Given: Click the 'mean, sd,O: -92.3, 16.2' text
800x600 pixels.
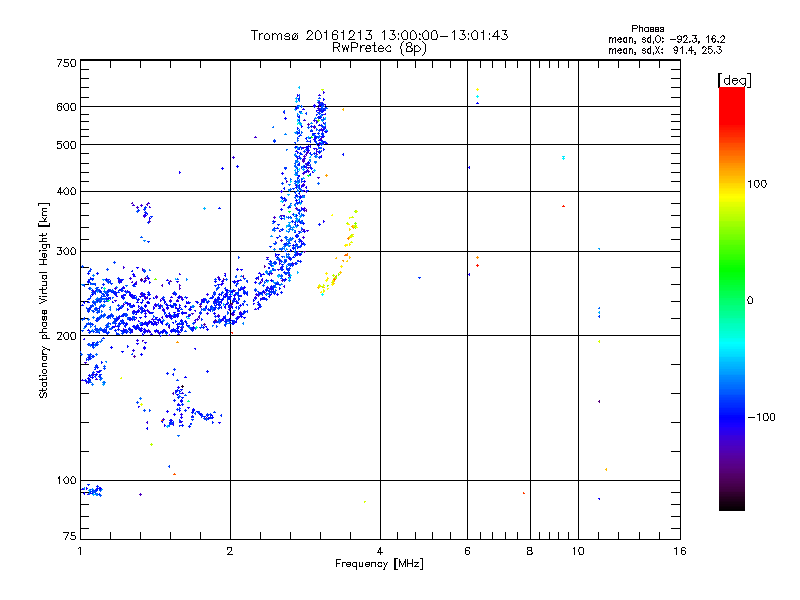Looking at the screenshot, I should click(x=666, y=39).
